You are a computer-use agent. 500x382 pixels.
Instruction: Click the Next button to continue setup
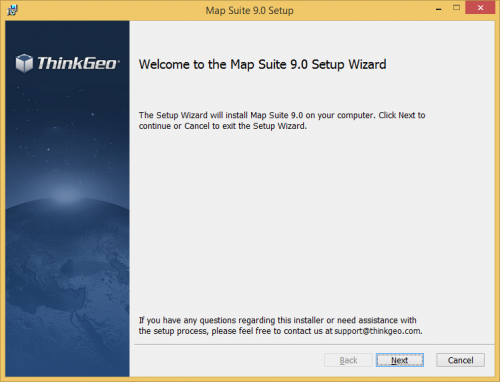(400, 360)
